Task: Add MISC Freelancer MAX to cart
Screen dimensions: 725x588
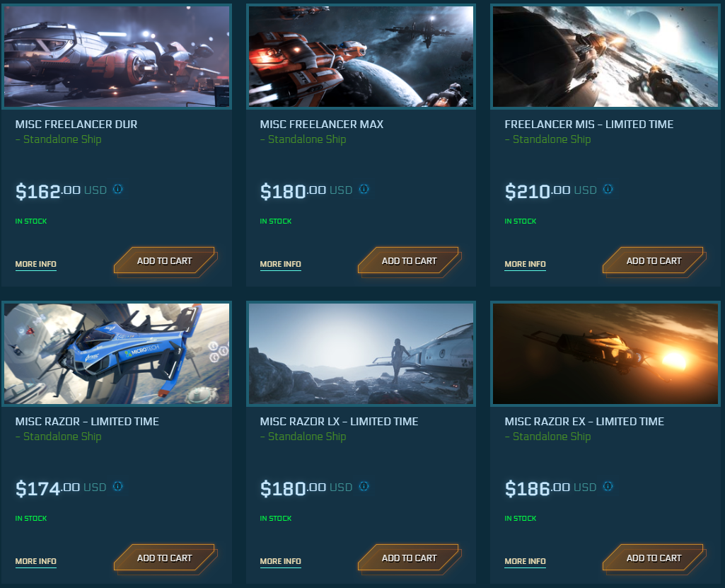Action: pos(410,261)
